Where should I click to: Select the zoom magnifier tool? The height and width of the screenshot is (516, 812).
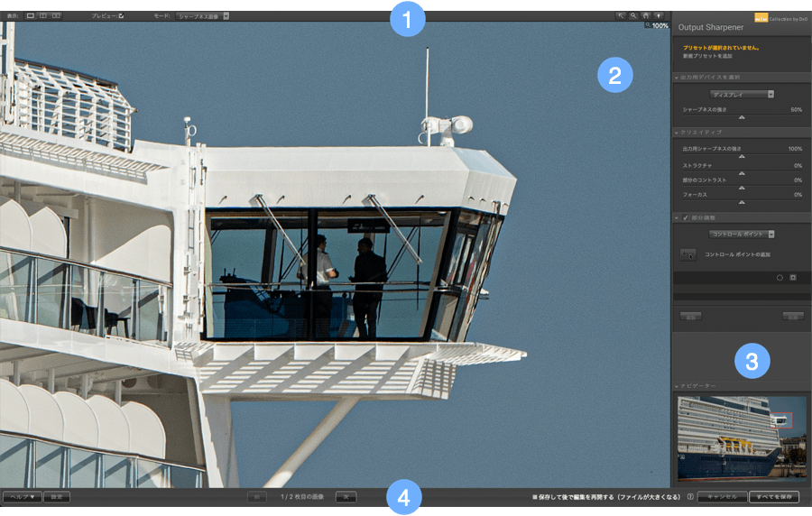(632, 16)
